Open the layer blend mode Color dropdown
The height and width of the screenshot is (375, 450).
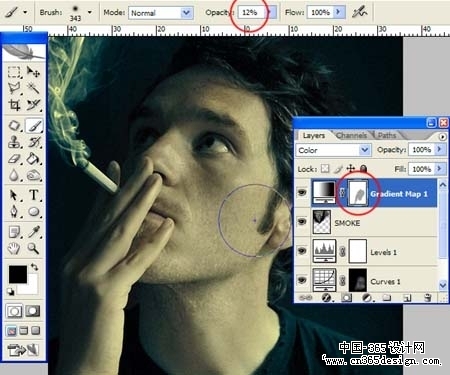click(365, 150)
